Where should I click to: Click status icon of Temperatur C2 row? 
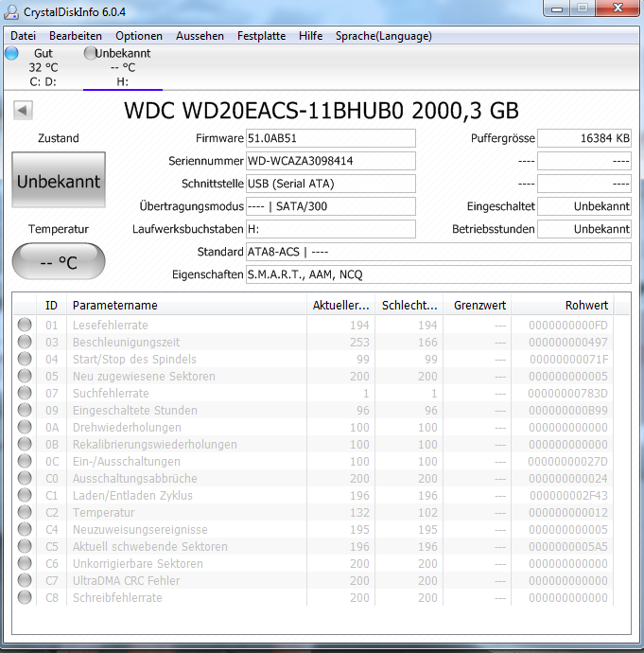click(x=25, y=512)
